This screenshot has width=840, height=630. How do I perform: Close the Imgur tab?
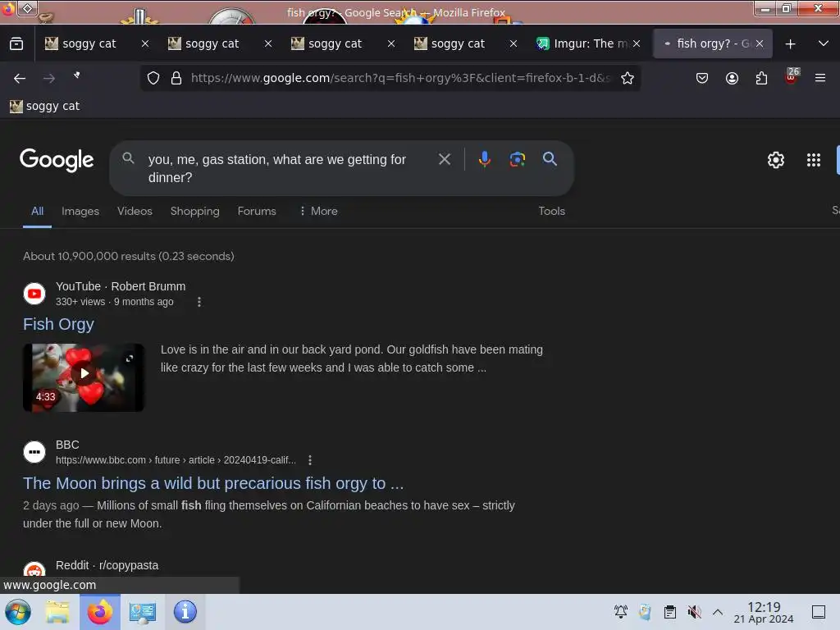pyautogui.click(x=637, y=44)
